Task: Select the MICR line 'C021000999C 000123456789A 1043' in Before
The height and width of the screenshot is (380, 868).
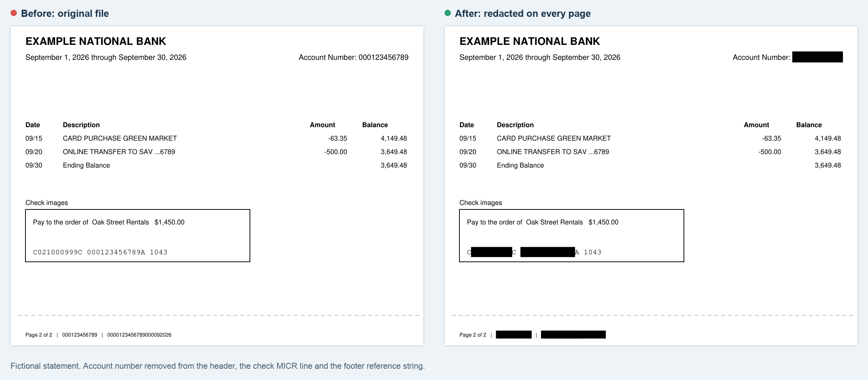Action: pyautogui.click(x=100, y=252)
